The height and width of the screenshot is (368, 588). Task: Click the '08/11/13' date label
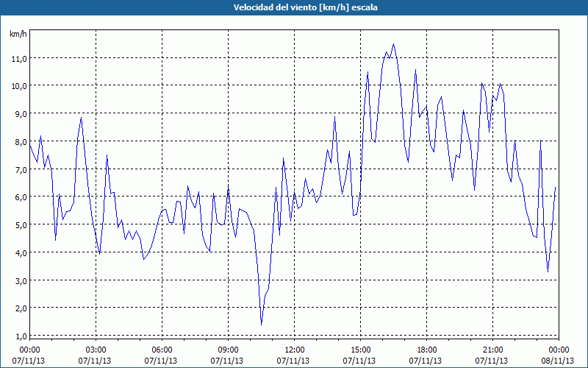[x=558, y=361]
